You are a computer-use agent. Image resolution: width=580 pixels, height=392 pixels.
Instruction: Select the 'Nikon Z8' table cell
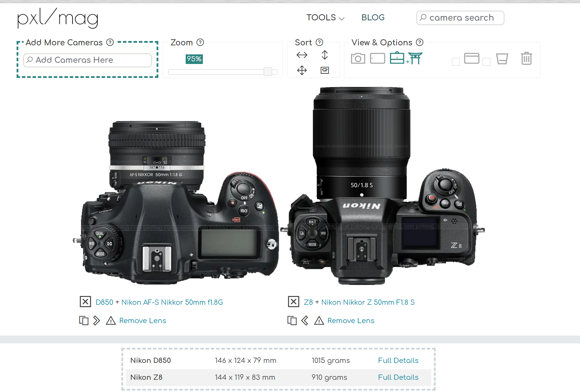pyautogui.click(x=146, y=377)
